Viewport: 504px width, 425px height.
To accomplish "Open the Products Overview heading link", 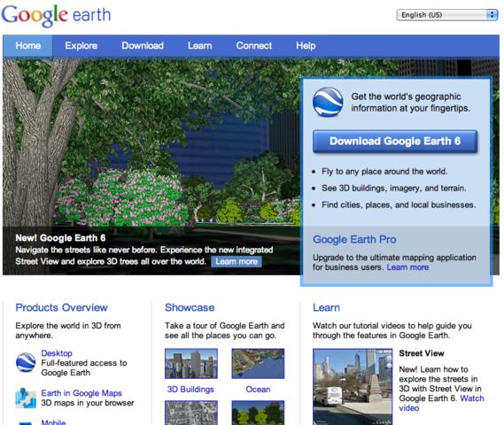I will [61, 307].
